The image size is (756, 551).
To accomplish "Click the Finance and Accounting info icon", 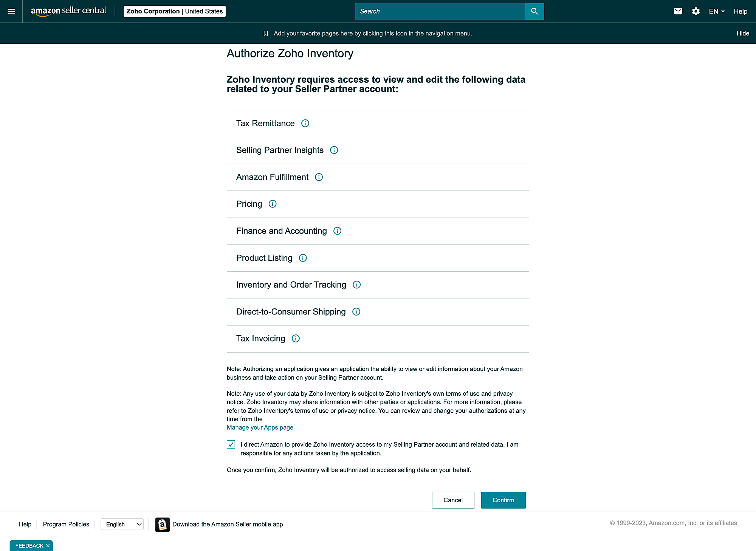I will coord(338,231).
